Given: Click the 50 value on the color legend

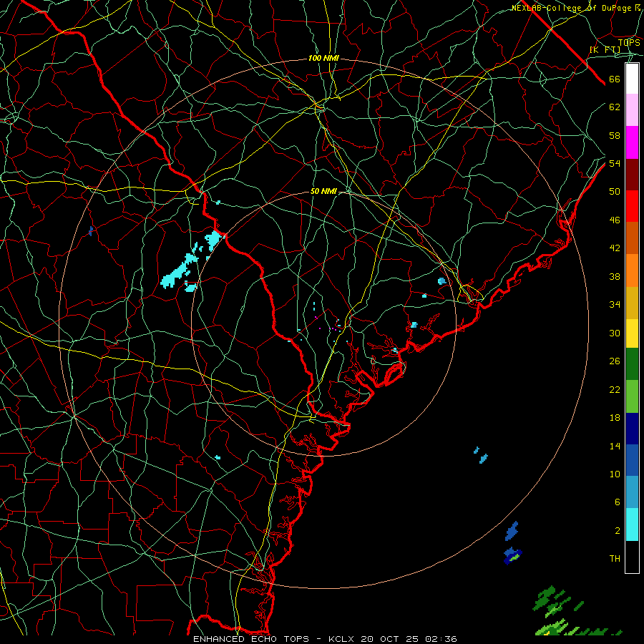Looking at the screenshot, I should 615,192.
